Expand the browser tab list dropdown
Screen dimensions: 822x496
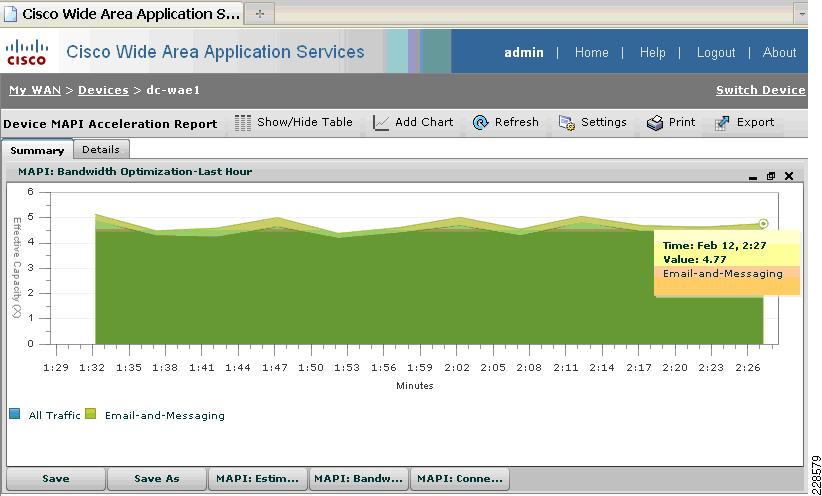[x=801, y=14]
